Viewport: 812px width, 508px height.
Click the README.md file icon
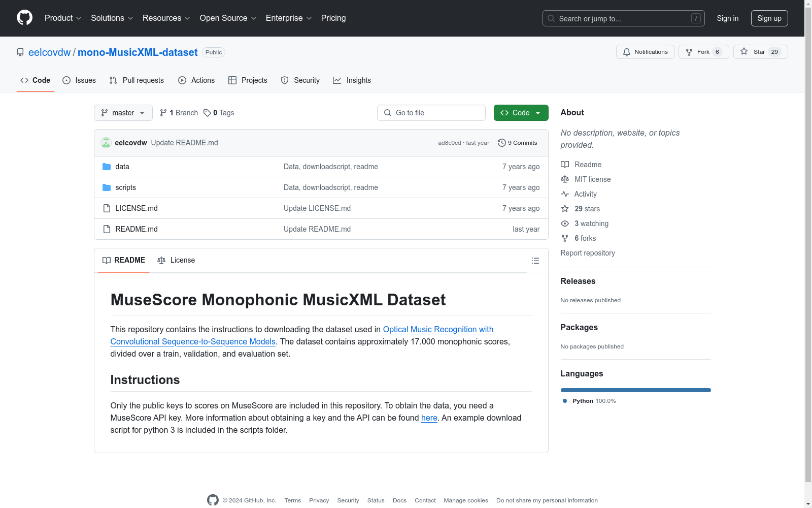coord(107,229)
